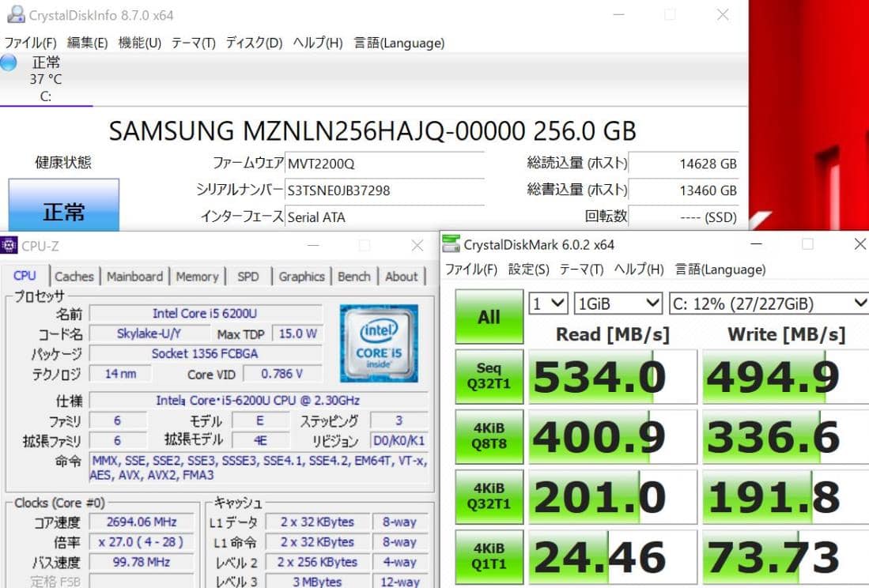The height and width of the screenshot is (588, 869).
Task: Click the Intel Core i5 inside logo
Action: [x=379, y=343]
